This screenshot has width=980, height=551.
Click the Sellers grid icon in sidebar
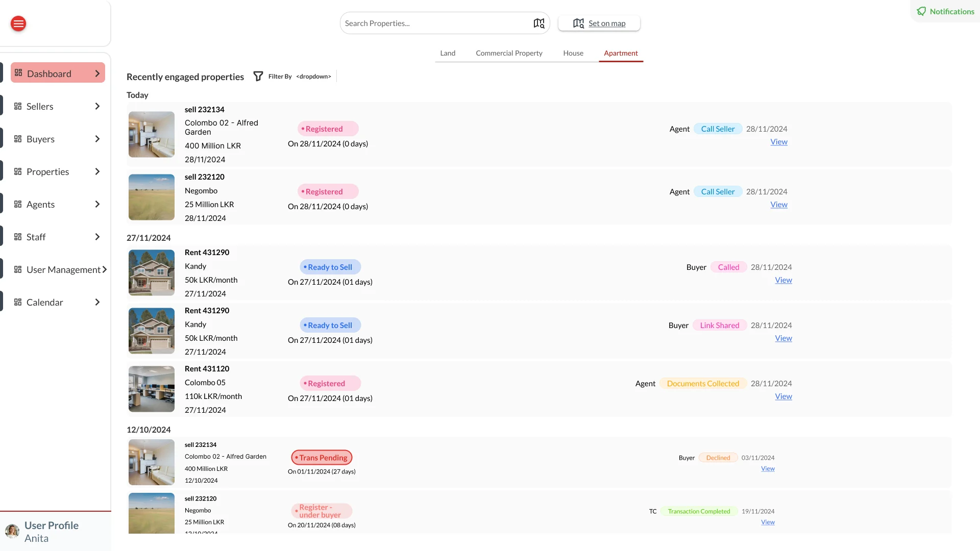[18, 106]
